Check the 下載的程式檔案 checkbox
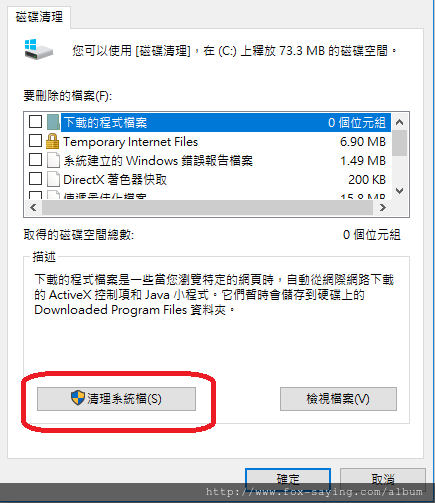 pos(35,122)
